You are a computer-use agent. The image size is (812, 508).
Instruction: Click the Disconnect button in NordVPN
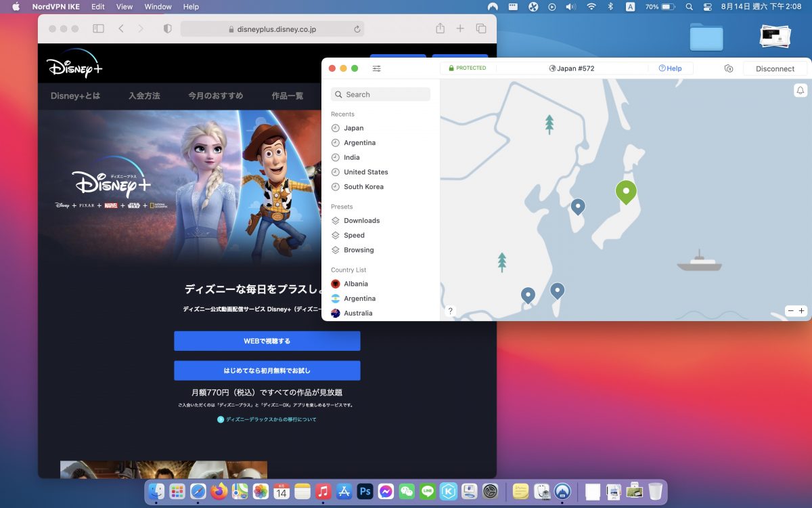[775, 68]
